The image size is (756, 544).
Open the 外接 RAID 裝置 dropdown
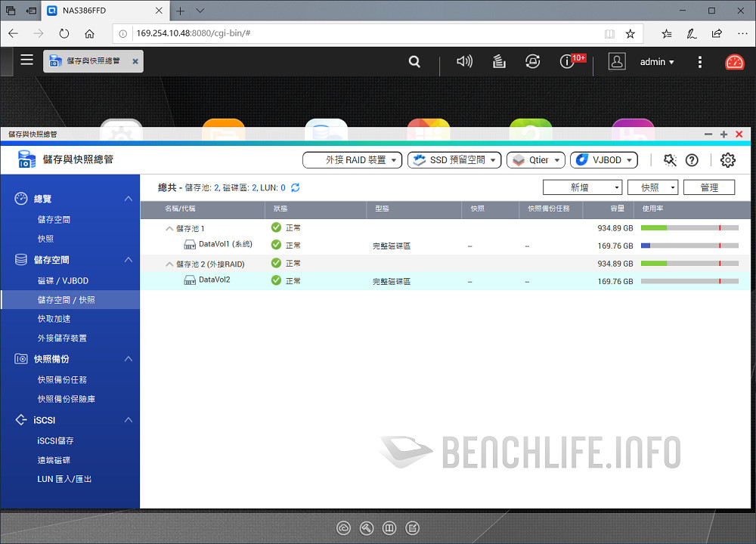click(352, 160)
